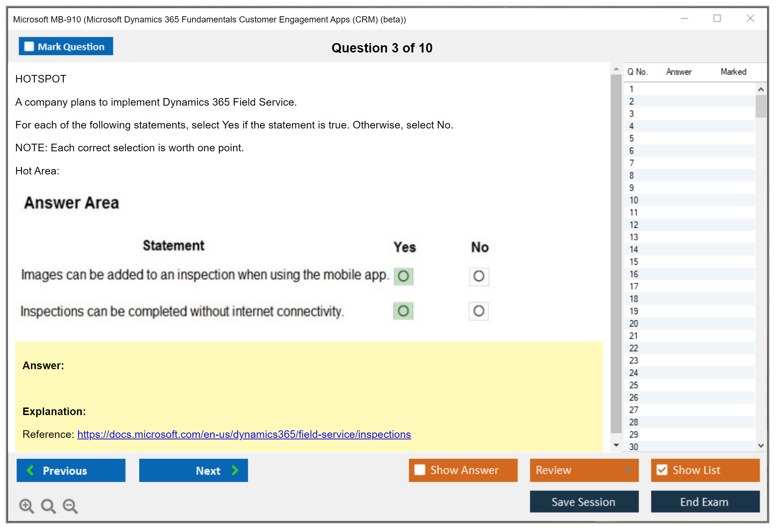The height and width of the screenshot is (532, 778).
Task: Select question 10 in the list
Action: coord(634,200)
